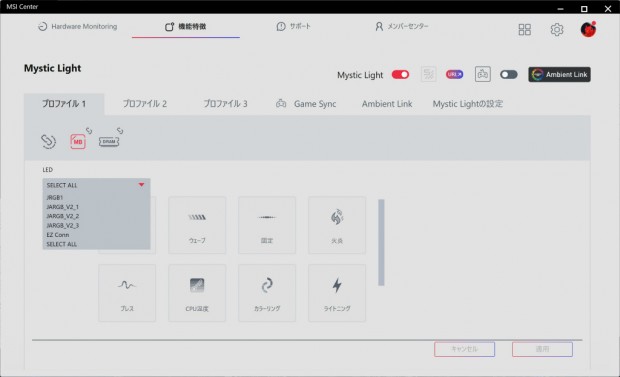Collapse the LED SELECT ALL dropdown
The height and width of the screenshot is (377, 620).
click(96, 185)
